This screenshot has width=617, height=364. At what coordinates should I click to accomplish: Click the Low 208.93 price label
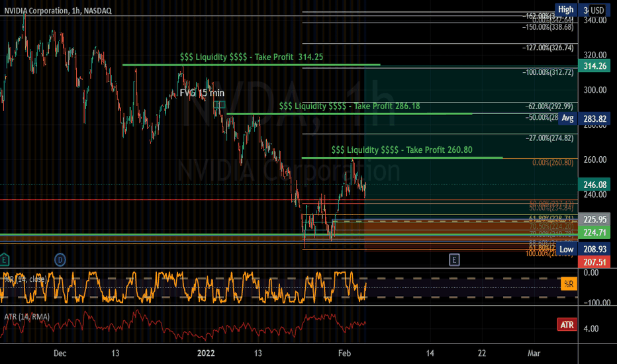click(x=583, y=249)
